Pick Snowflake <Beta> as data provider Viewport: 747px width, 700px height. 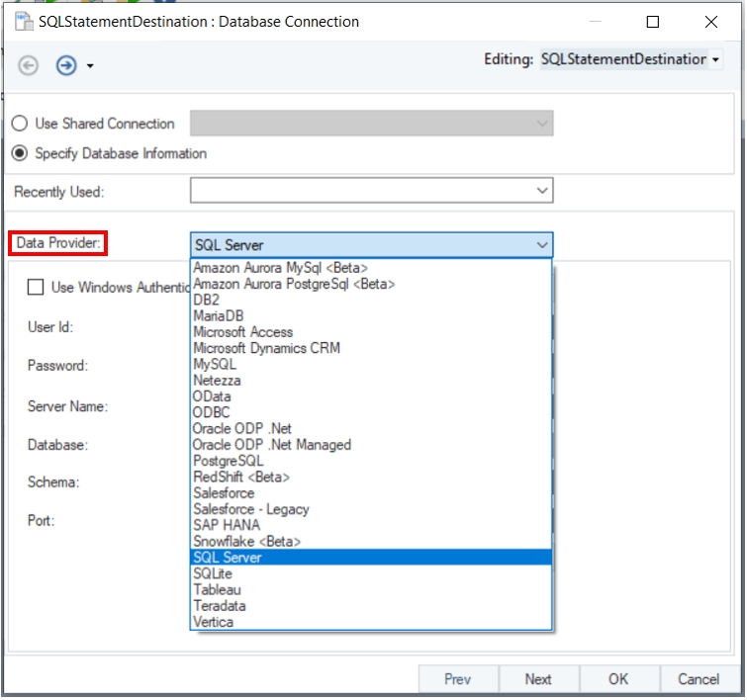[246, 542]
